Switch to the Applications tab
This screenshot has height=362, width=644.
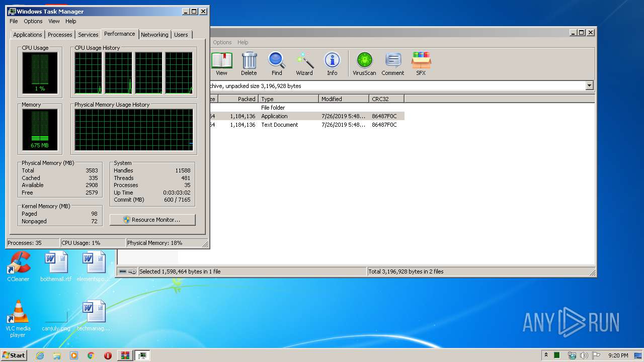click(x=28, y=35)
